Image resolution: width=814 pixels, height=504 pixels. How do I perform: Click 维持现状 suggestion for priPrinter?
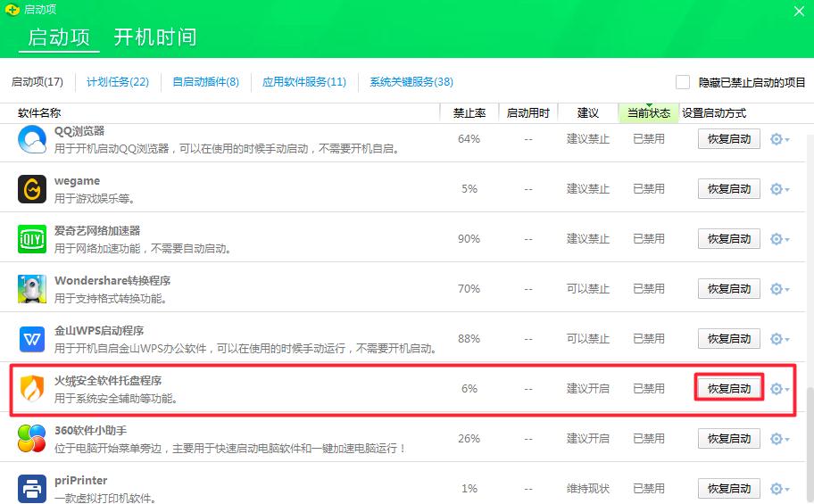[587, 489]
